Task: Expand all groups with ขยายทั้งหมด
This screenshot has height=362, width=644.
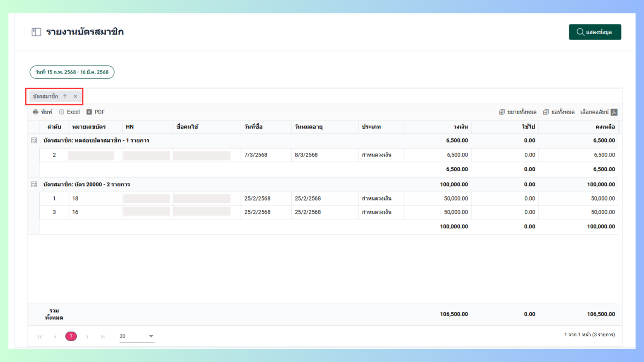Action: 517,112
